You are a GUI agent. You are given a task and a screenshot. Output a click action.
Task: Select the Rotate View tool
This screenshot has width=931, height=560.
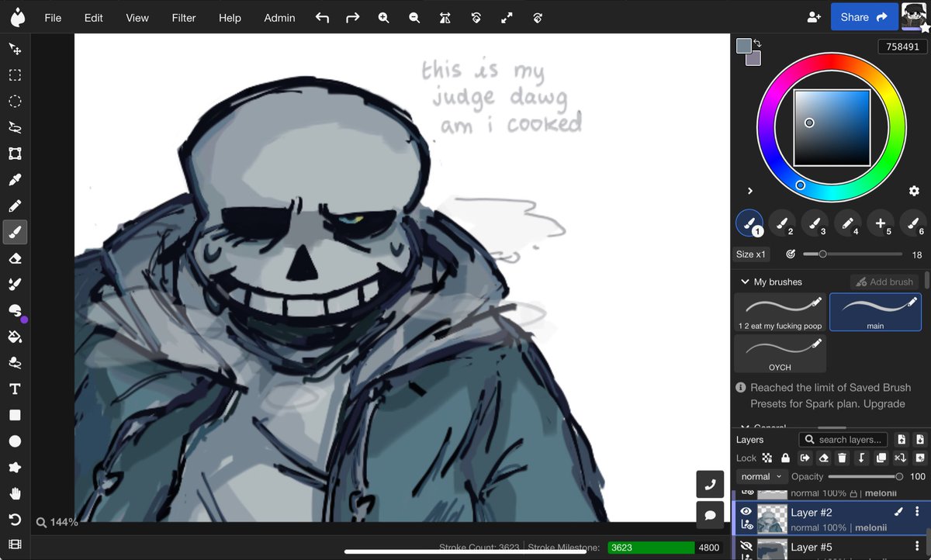pyautogui.click(x=15, y=520)
